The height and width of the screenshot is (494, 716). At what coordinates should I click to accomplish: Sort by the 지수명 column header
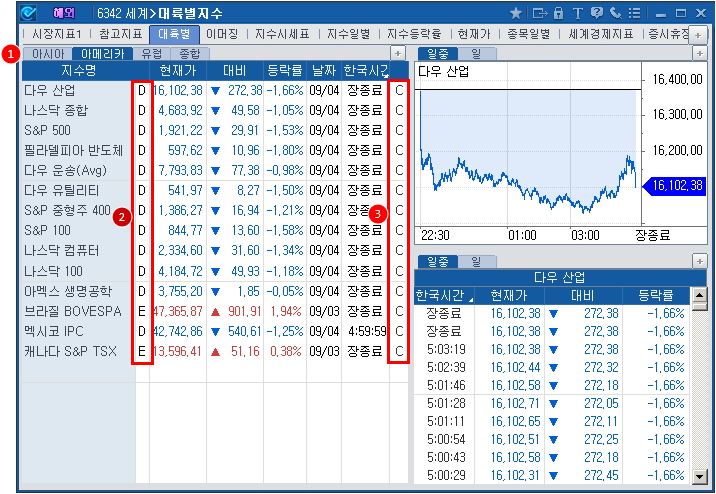[79, 71]
